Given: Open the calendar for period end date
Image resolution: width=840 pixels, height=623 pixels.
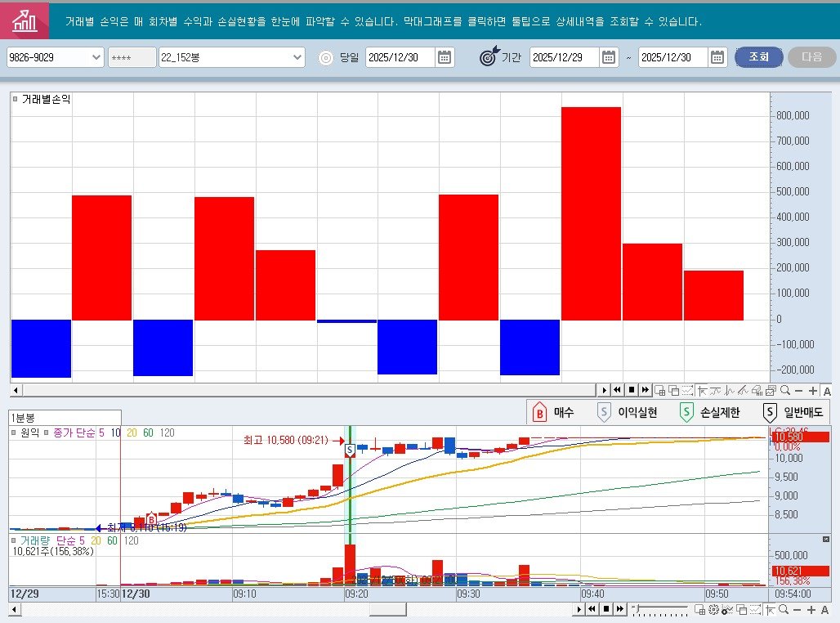Looking at the screenshot, I should click(x=717, y=57).
